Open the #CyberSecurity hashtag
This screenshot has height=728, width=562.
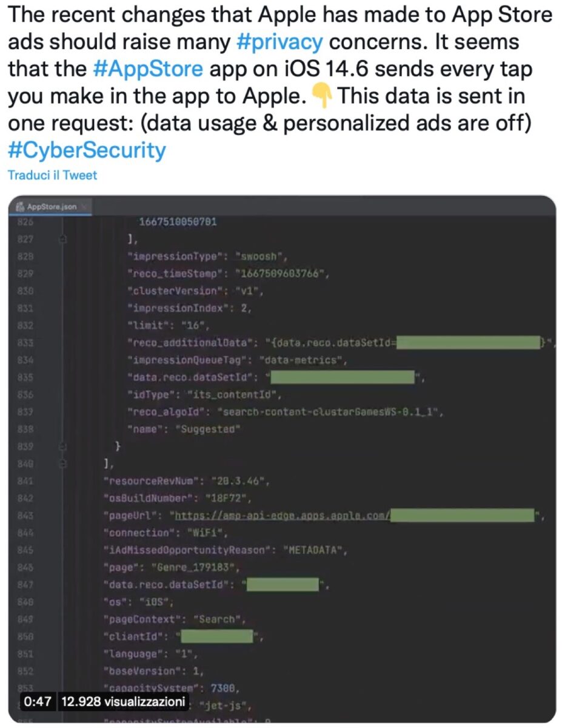[x=87, y=150]
